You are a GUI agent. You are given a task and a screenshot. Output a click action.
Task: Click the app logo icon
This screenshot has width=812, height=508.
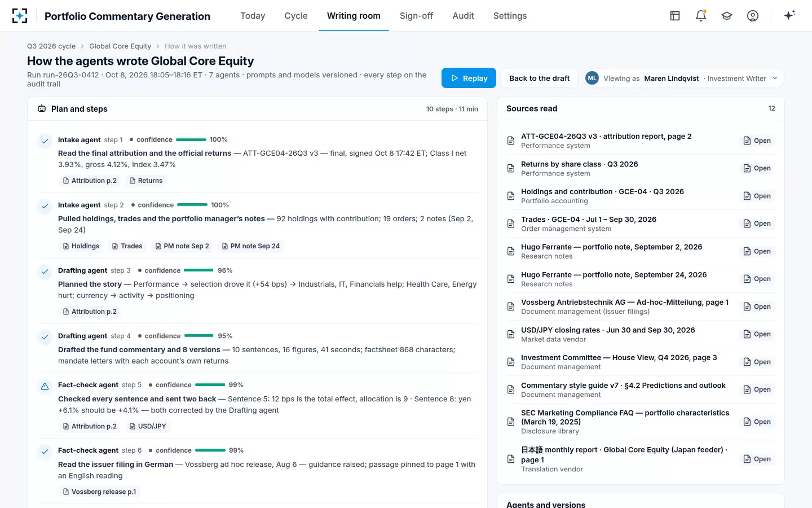20,16
